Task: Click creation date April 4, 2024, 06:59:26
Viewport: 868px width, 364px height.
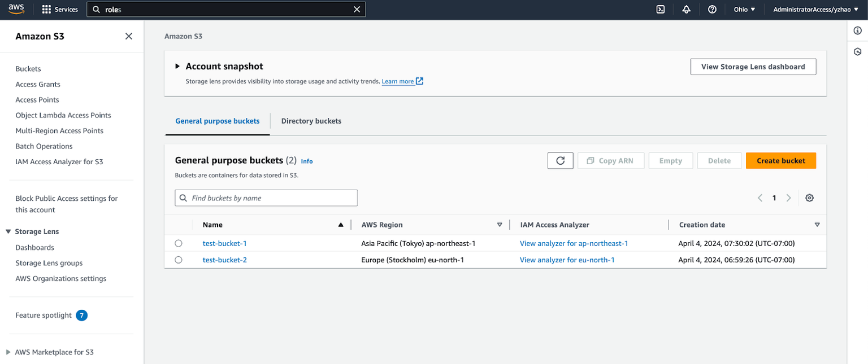Action: click(736, 260)
